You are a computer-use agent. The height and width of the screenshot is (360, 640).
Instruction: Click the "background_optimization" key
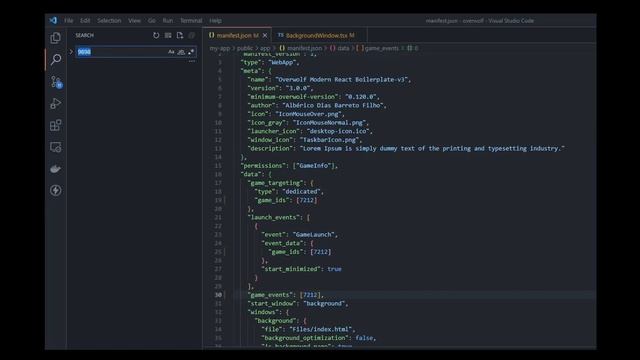click(x=304, y=338)
